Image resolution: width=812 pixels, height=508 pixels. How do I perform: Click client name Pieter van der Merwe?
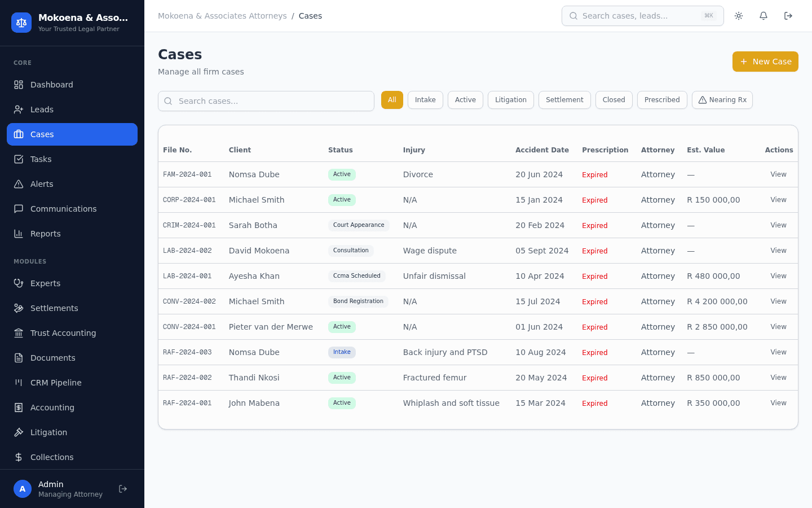tap(271, 327)
